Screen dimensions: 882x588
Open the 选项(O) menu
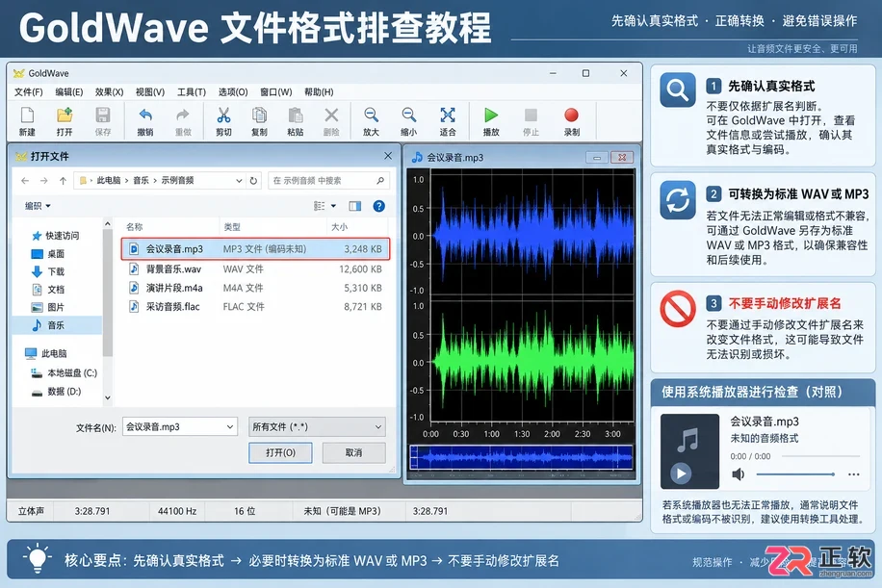point(233,91)
